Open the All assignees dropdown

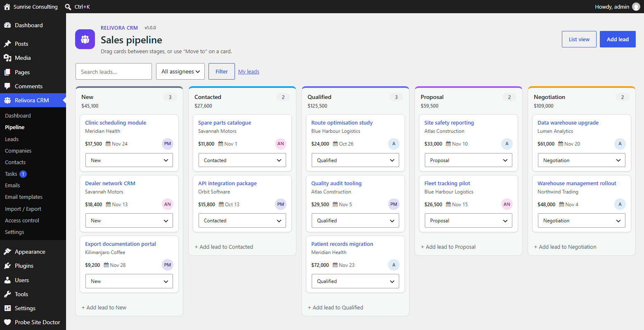tap(180, 71)
